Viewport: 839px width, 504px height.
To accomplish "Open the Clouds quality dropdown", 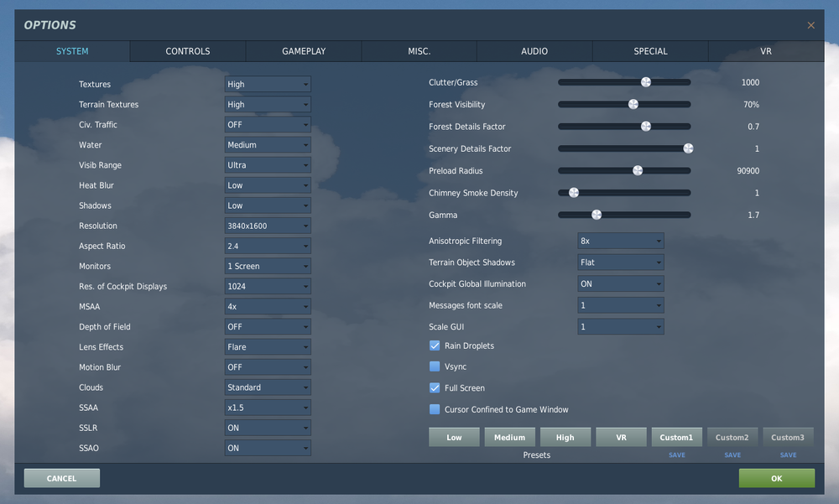I will (267, 387).
